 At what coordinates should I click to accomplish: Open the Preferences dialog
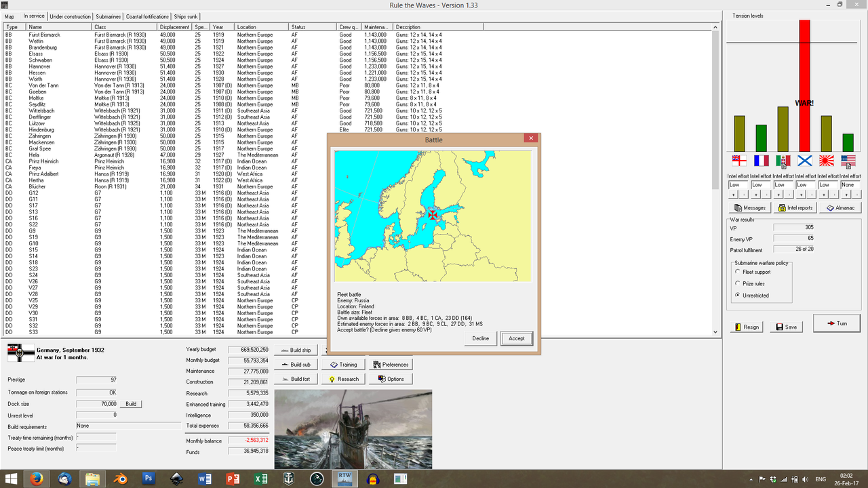tap(391, 364)
